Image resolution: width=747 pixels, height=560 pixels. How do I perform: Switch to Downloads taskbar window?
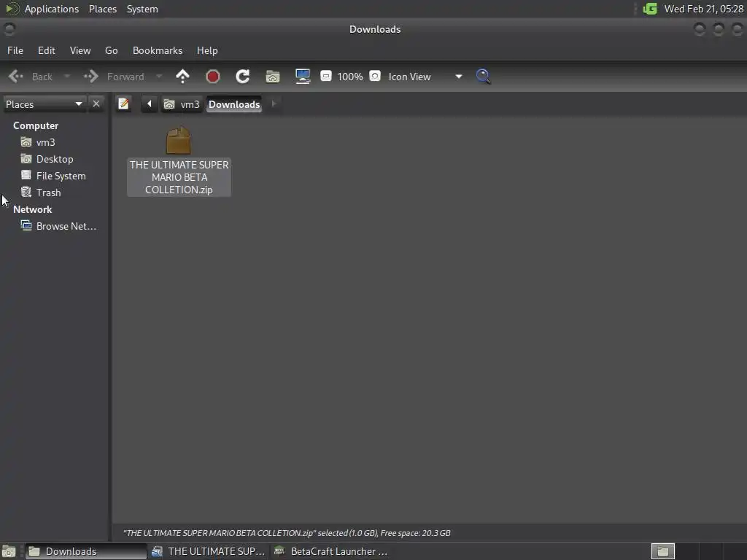click(86, 551)
